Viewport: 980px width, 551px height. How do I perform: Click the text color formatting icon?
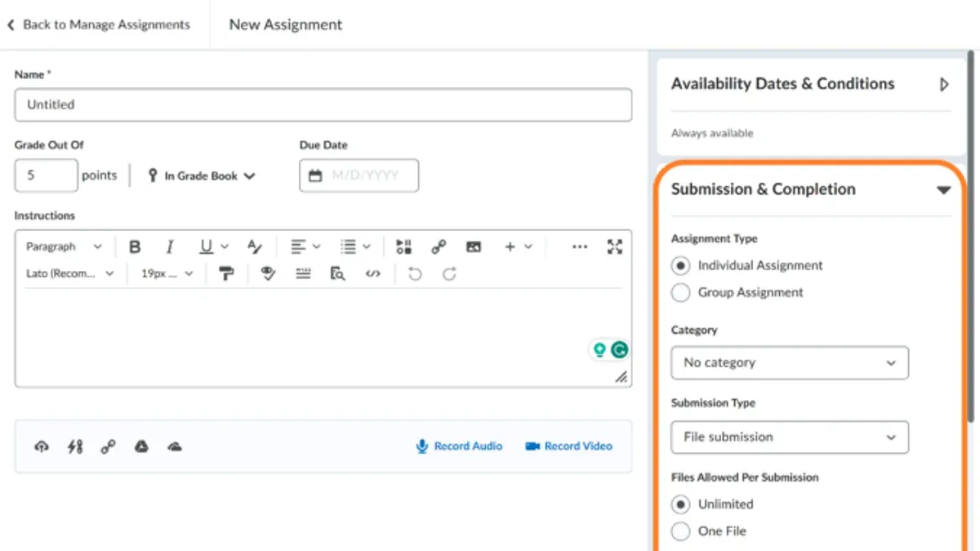coord(255,247)
